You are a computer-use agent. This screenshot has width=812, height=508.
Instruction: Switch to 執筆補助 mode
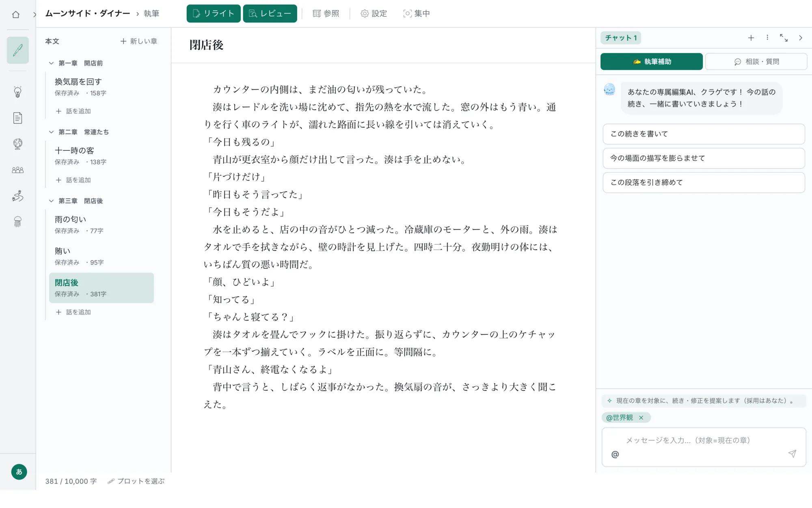651,61
